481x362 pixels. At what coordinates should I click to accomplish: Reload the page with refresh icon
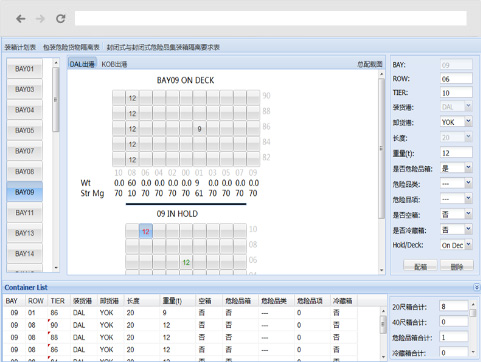coord(60,19)
